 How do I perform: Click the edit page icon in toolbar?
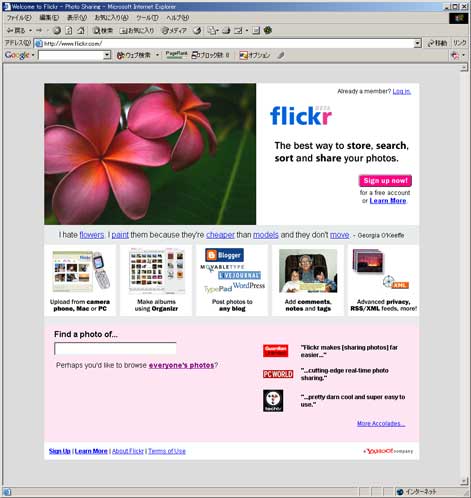pos(238,31)
